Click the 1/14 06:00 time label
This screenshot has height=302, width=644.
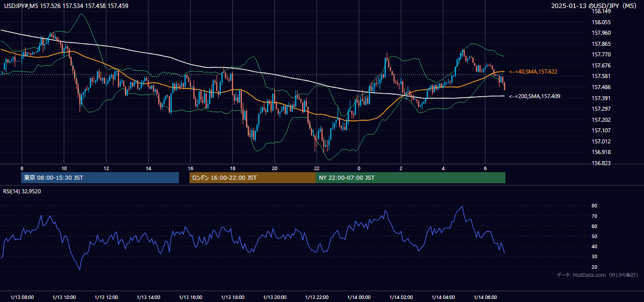(x=485, y=297)
